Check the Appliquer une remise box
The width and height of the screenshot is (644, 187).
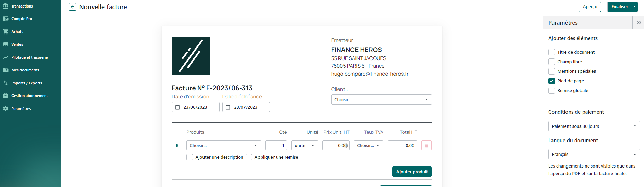tap(249, 157)
